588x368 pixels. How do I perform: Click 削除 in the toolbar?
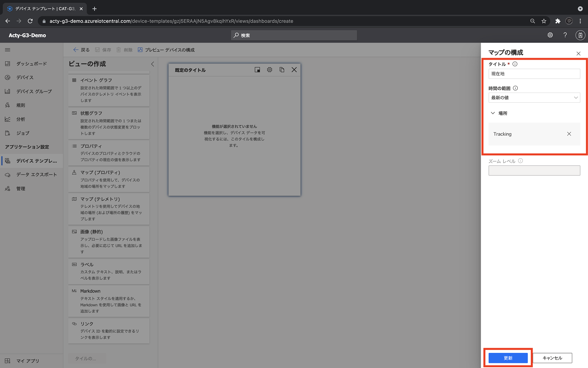coord(124,50)
